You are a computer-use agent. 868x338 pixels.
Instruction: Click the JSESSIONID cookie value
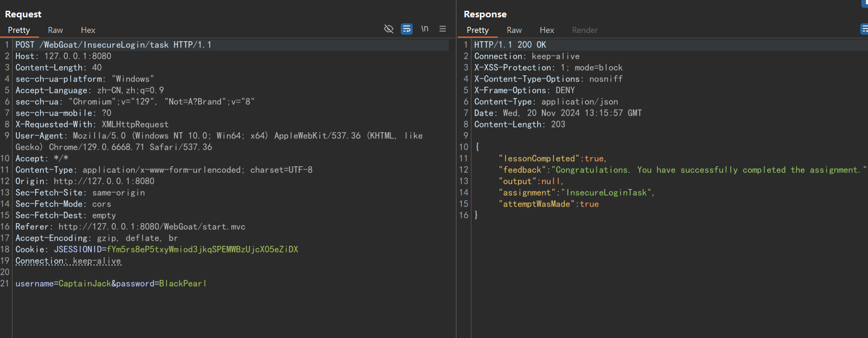coord(202,249)
